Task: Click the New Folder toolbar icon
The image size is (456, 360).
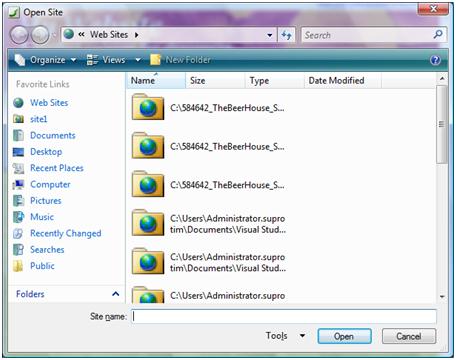Action: [x=155, y=60]
